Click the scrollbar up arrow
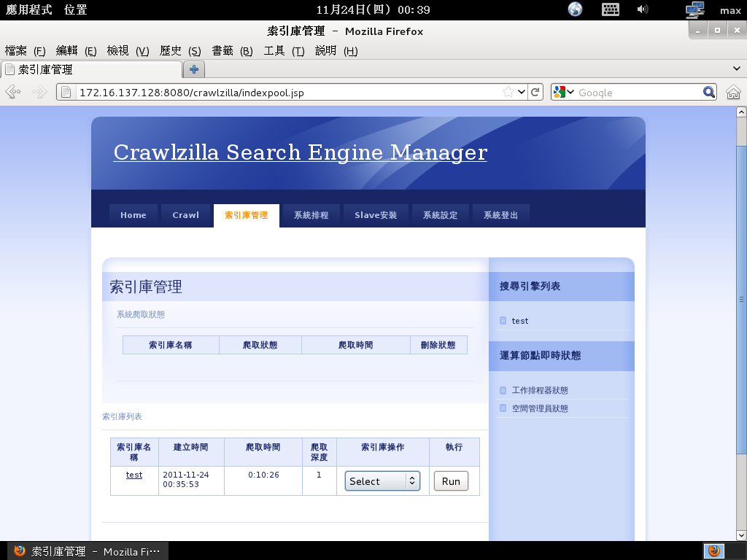The image size is (747, 560). [x=741, y=112]
